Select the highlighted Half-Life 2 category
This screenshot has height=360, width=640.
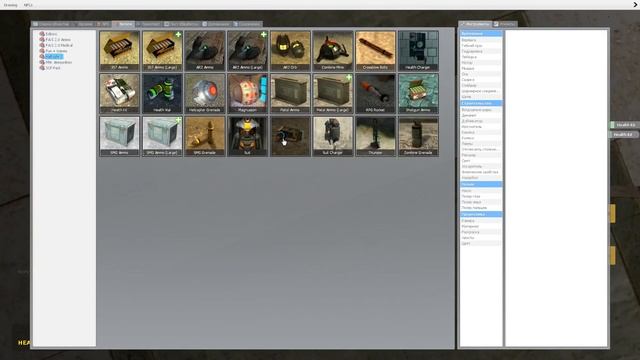click(x=54, y=57)
